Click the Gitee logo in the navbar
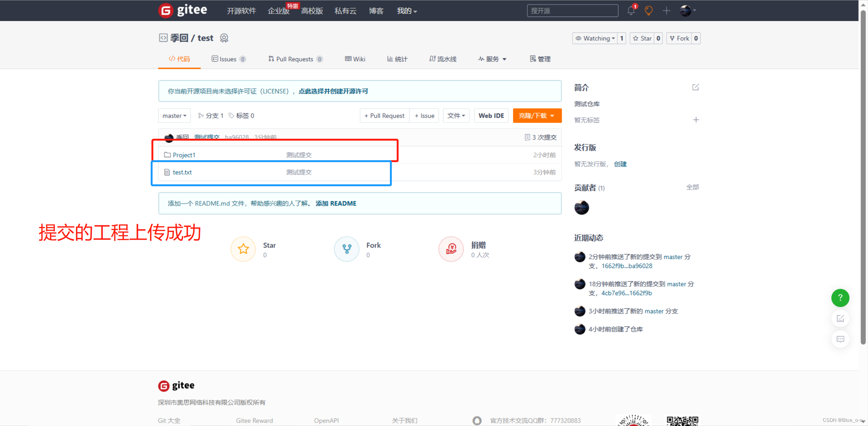The image size is (868, 426). click(x=183, y=10)
